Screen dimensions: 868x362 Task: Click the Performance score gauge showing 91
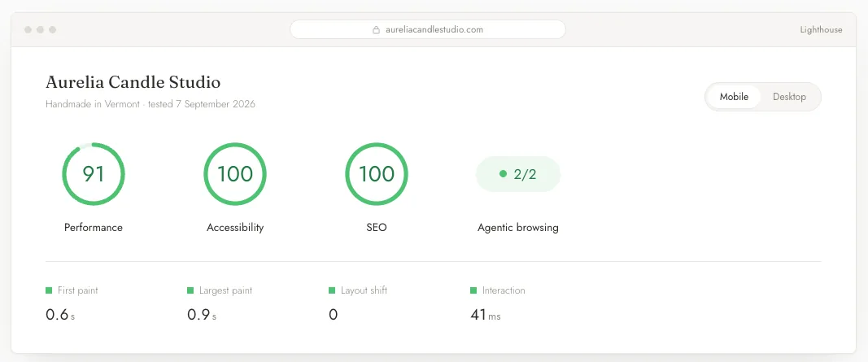coord(93,174)
